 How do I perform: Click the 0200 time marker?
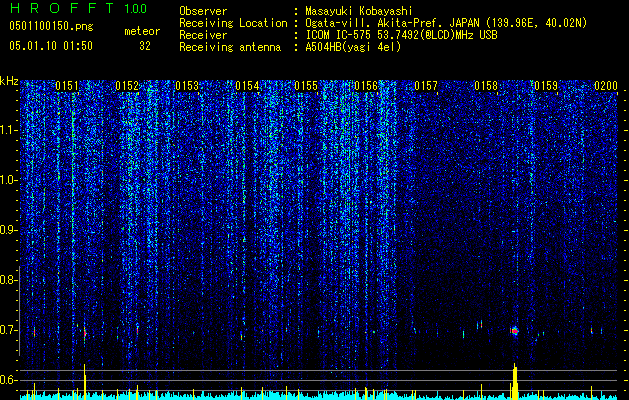coord(606,86)
